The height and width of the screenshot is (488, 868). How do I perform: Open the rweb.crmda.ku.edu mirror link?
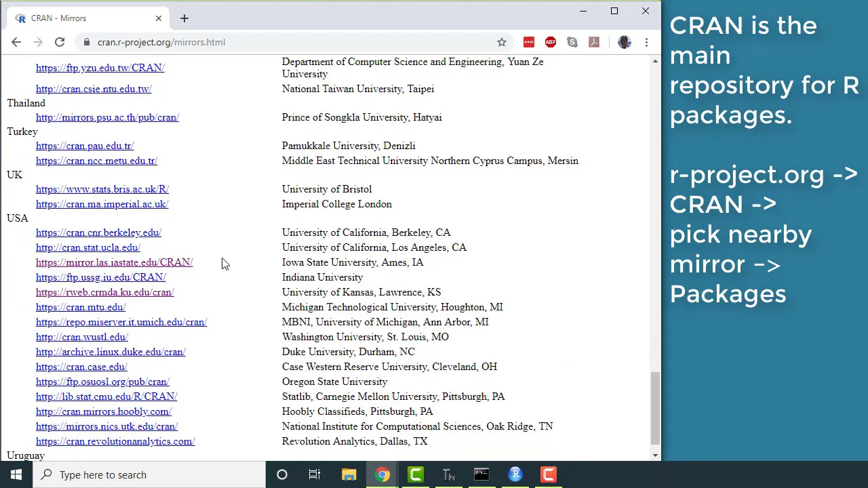(105, 292)
